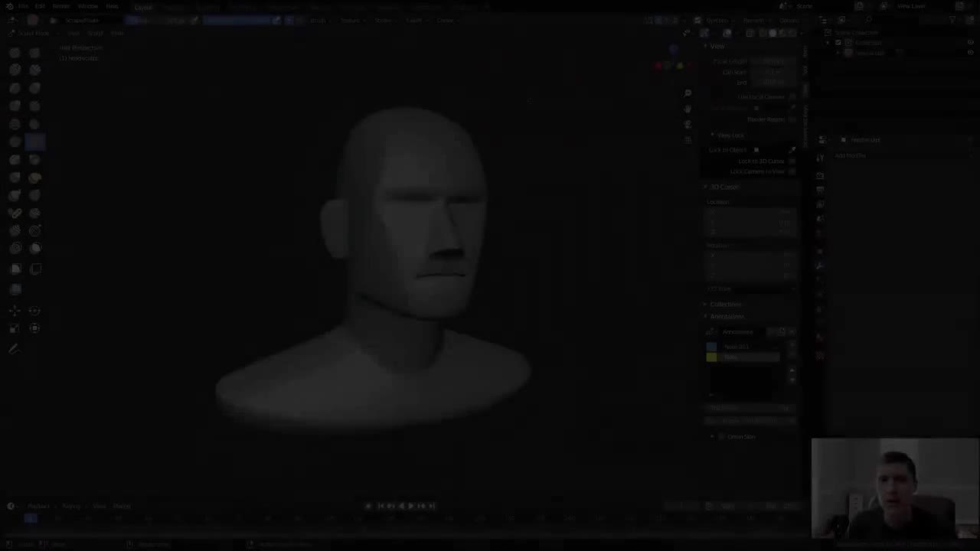Open the Render menu
This screenshot has width=980, height=551.
tap(61, 6)
